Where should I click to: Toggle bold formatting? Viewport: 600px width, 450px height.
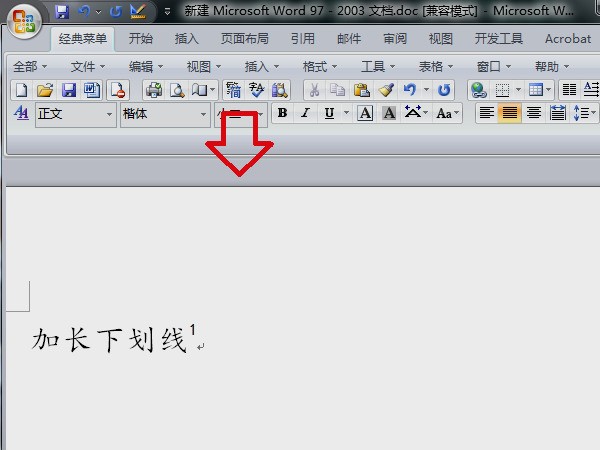click(x=283, y=113)
